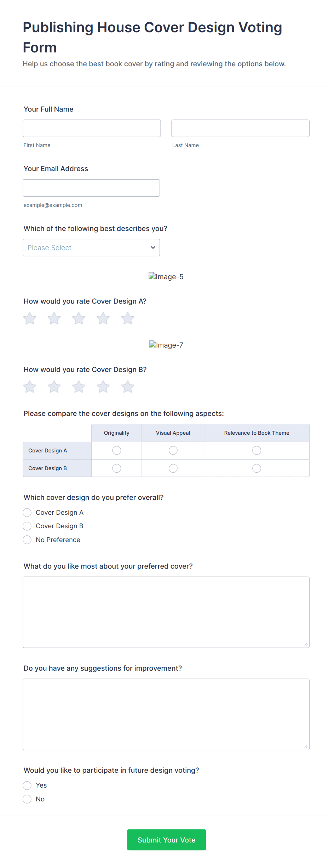
Task: Rate Cover Design B four stars
Action: click(103, 387)
